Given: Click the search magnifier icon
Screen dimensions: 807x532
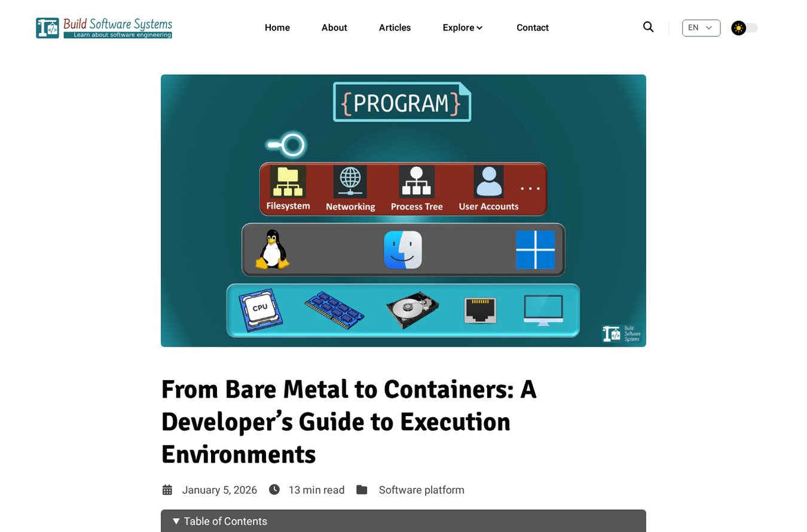Looking at the screenshot, I should point(648,27).
